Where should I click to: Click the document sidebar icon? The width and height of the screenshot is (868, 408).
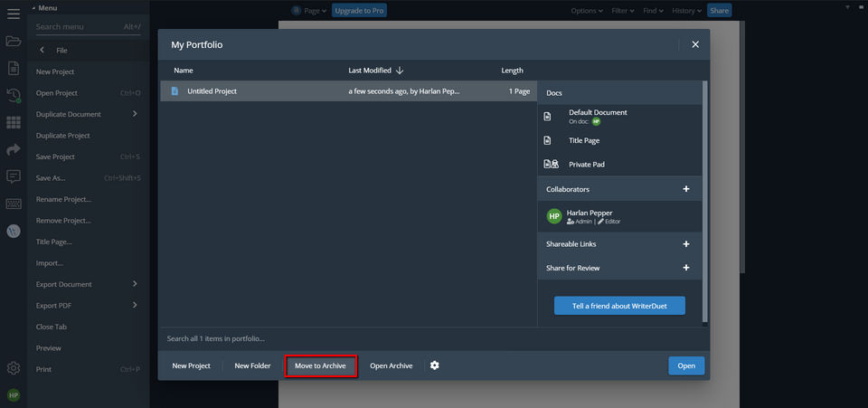point(14,68)
